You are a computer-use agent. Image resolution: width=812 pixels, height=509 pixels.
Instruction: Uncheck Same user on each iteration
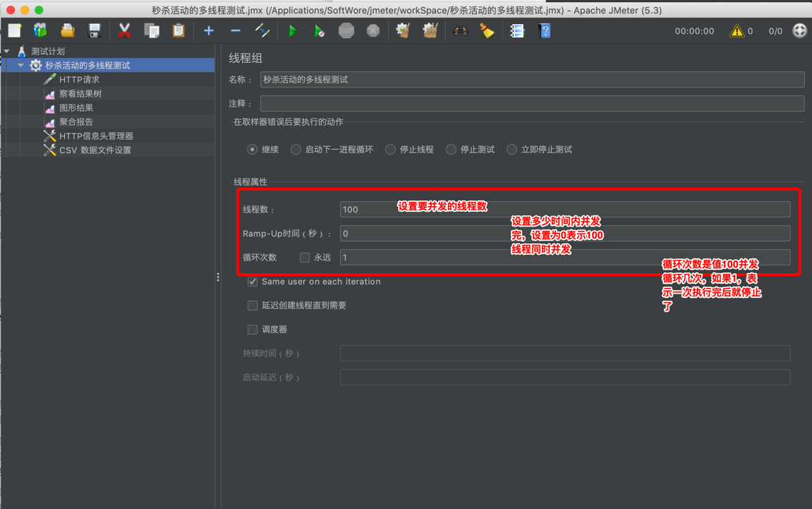(253, 282)
